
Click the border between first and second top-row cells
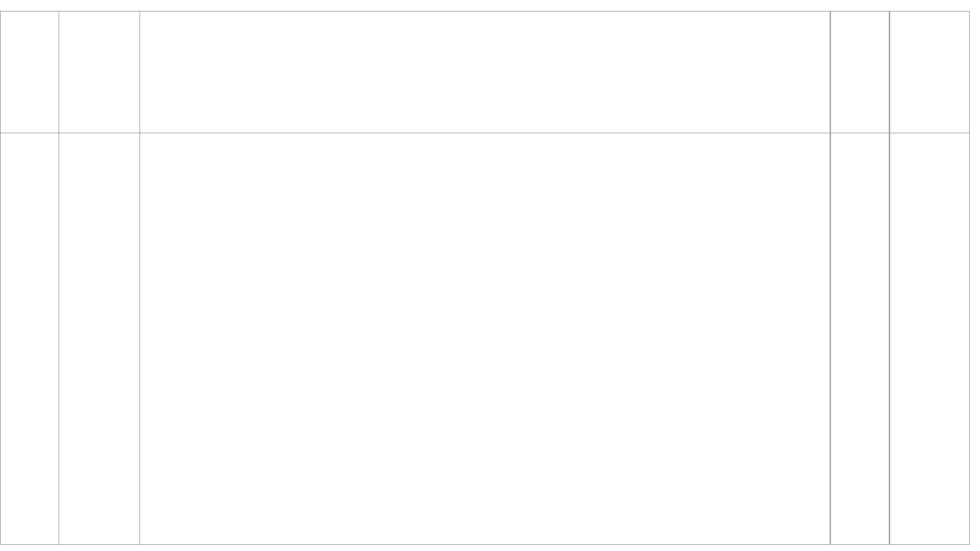click(x=59, y=71)
